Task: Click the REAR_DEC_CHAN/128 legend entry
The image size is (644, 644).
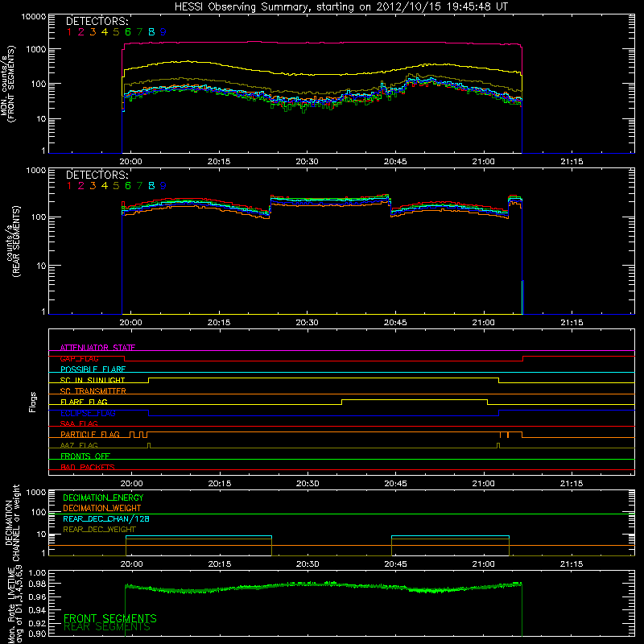Action: [106, 518]
